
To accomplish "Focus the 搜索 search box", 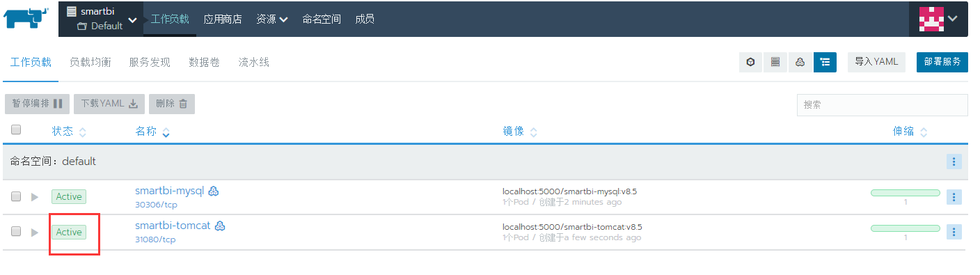I will 882,105.
